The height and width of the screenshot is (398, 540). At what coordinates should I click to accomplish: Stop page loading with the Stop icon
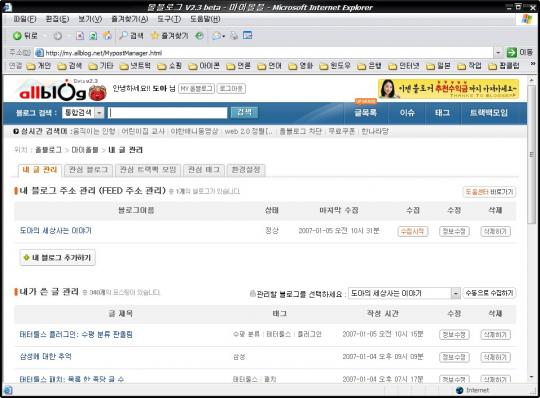80,36
